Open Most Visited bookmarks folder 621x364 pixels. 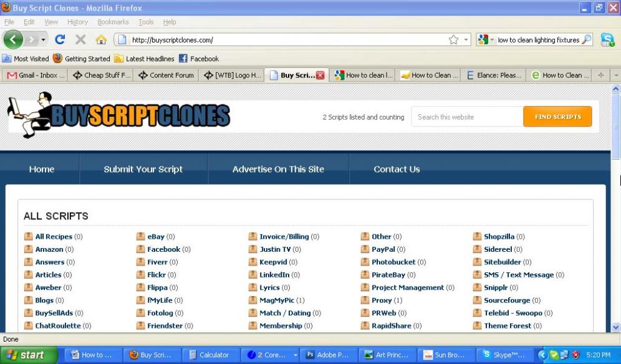26,59
